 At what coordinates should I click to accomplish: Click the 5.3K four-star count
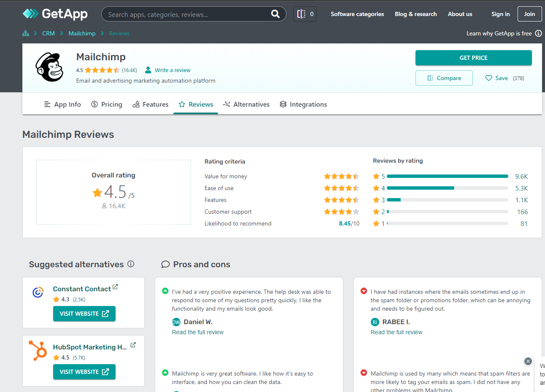521,188
